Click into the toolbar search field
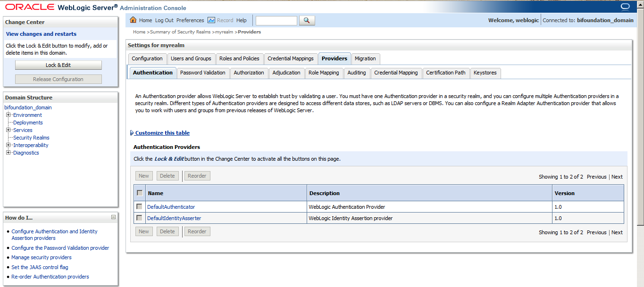Screen dimensions: 644x287 (276, 20)
